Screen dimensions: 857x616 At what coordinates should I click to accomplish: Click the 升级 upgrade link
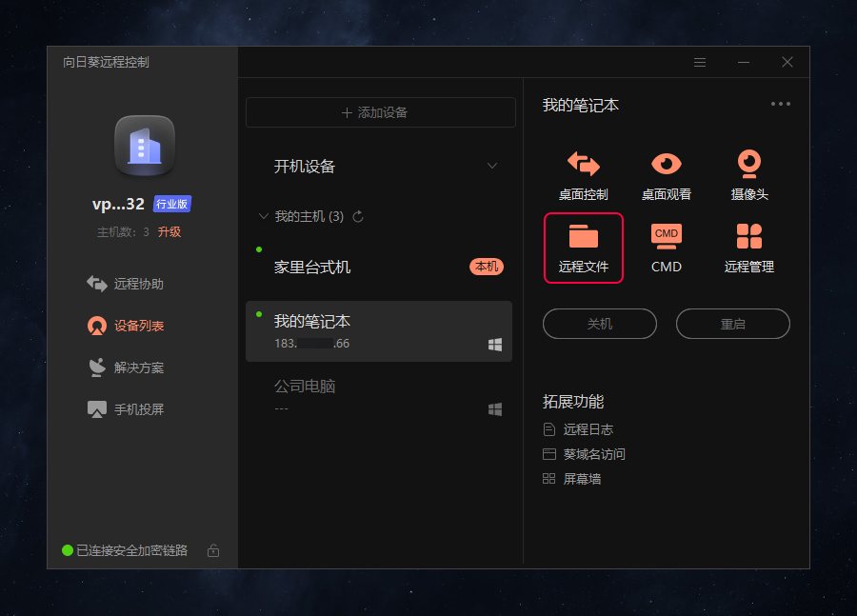169,231
